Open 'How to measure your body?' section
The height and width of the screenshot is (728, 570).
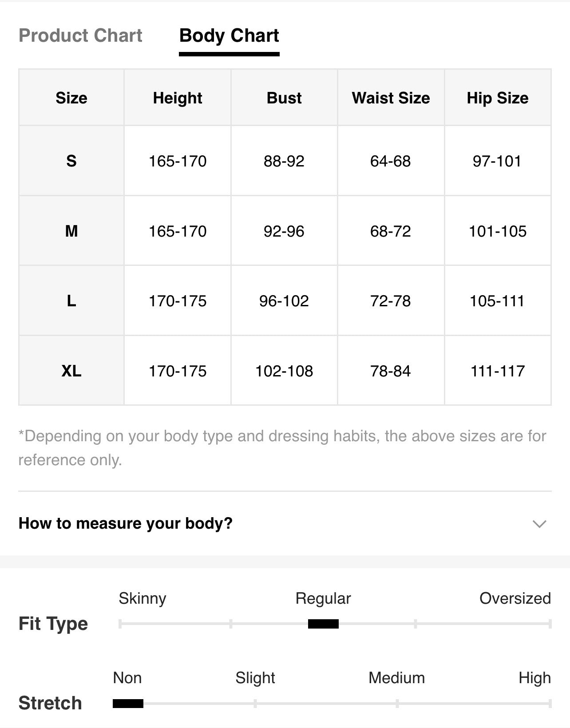[285, 523]
